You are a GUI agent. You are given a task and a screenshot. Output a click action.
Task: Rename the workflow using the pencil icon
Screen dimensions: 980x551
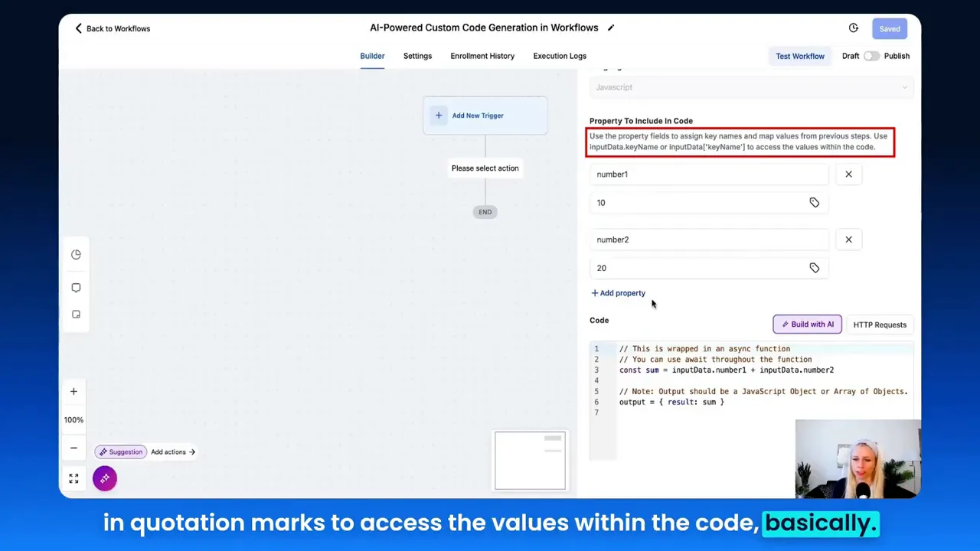click(610, 27)
